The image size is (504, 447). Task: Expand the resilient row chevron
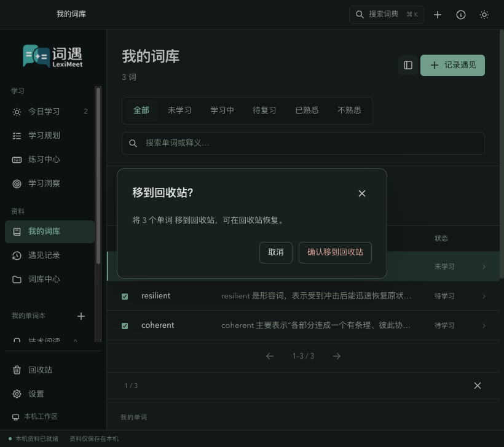pos(484,297)
